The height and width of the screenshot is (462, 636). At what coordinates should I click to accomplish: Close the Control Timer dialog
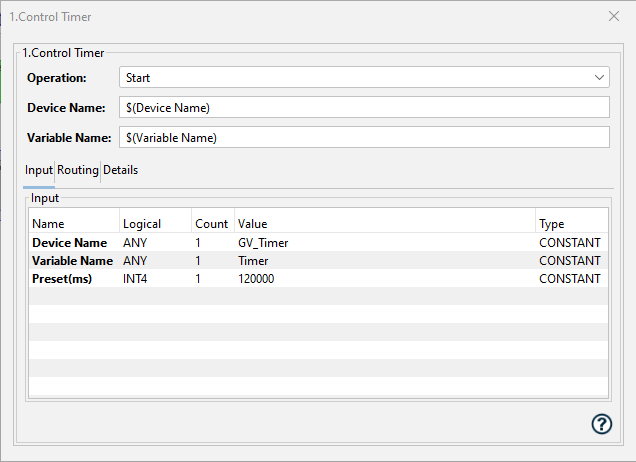click(614, 16)
